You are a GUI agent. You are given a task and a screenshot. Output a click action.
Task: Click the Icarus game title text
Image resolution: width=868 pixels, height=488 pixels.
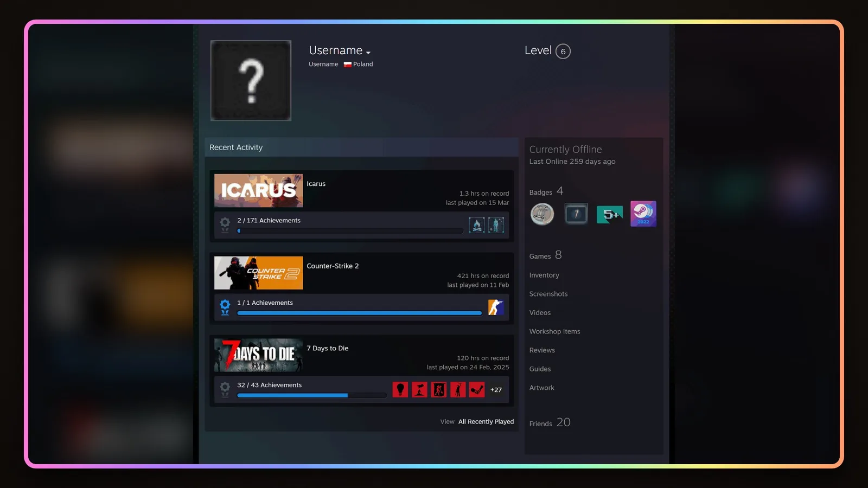[x=316, y=184]
